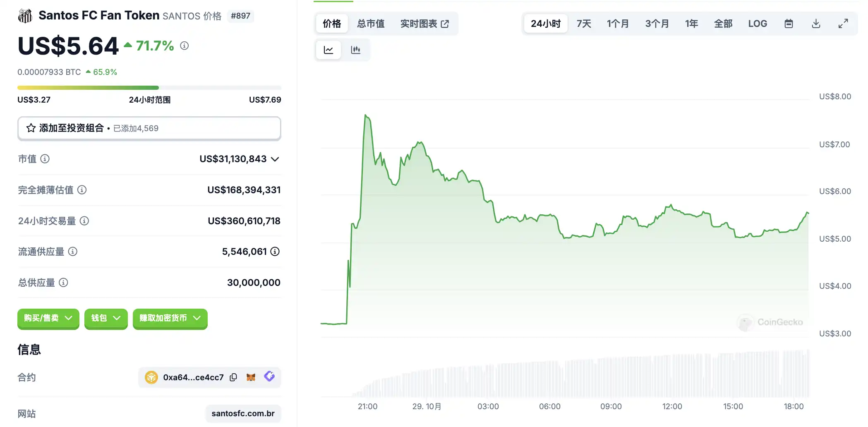Open the calendar date range picker
The height and width of the screenshot is (427, 868).
click(789, 24)
